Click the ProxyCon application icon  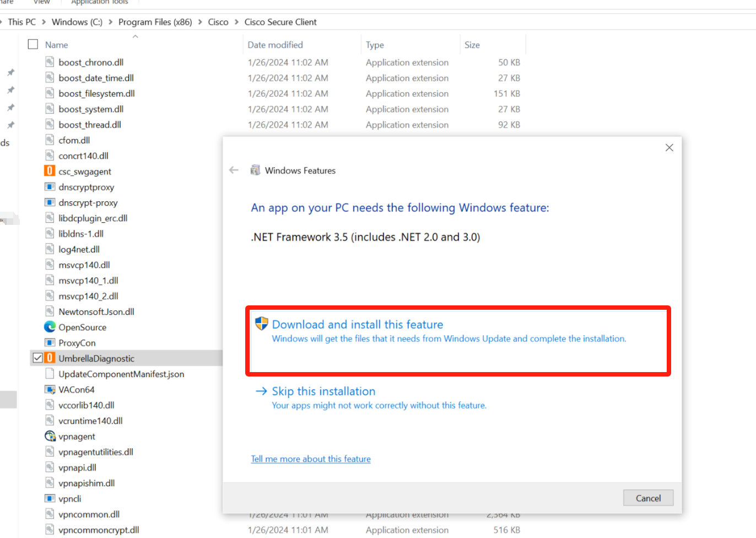[x=50, y=343]
